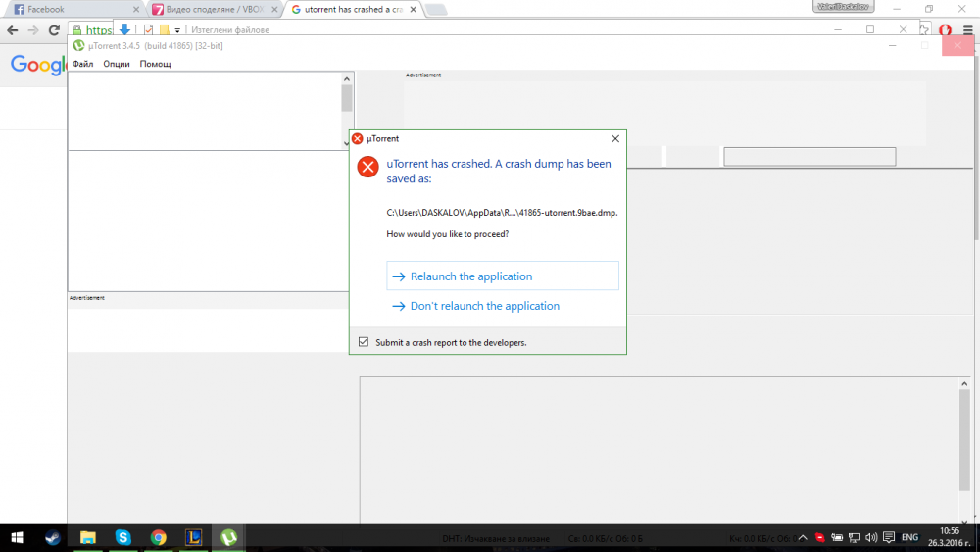Image resolution: width=980 pixels, height=552 pixels.
Task: Click Relaunch the application option
Action: coord(503,276)
